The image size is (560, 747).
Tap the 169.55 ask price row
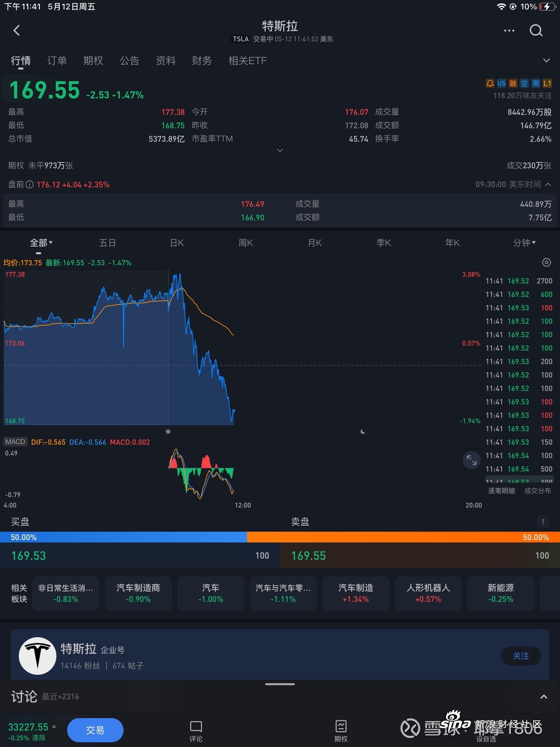click(x=420, y=556)
